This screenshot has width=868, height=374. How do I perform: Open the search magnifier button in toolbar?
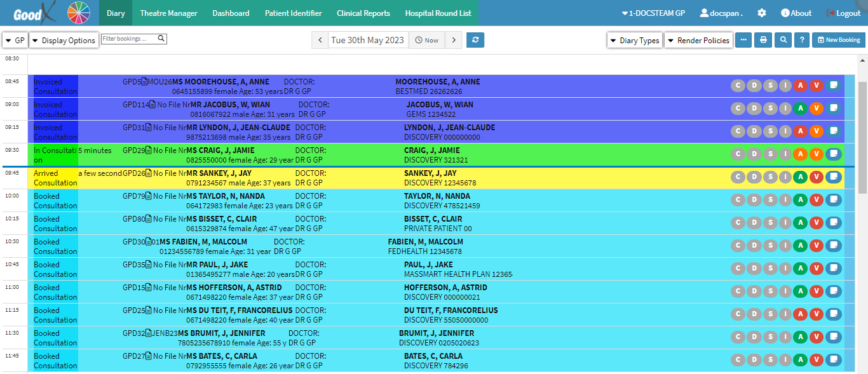[x=783, y=40]
